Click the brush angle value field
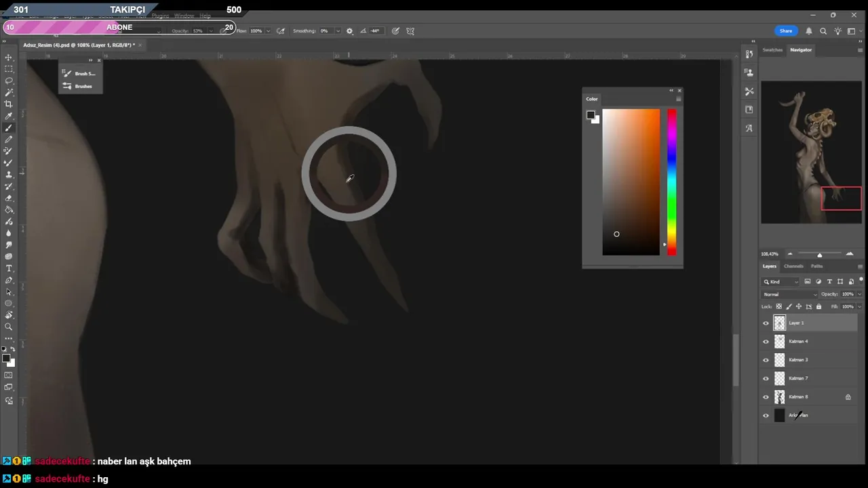868x488 pixels. coord(375,30)
